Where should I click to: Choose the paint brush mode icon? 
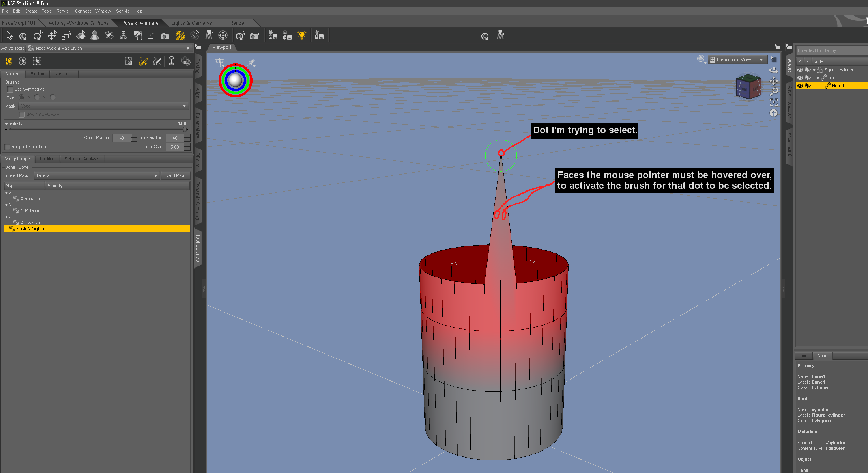(143, 61)
